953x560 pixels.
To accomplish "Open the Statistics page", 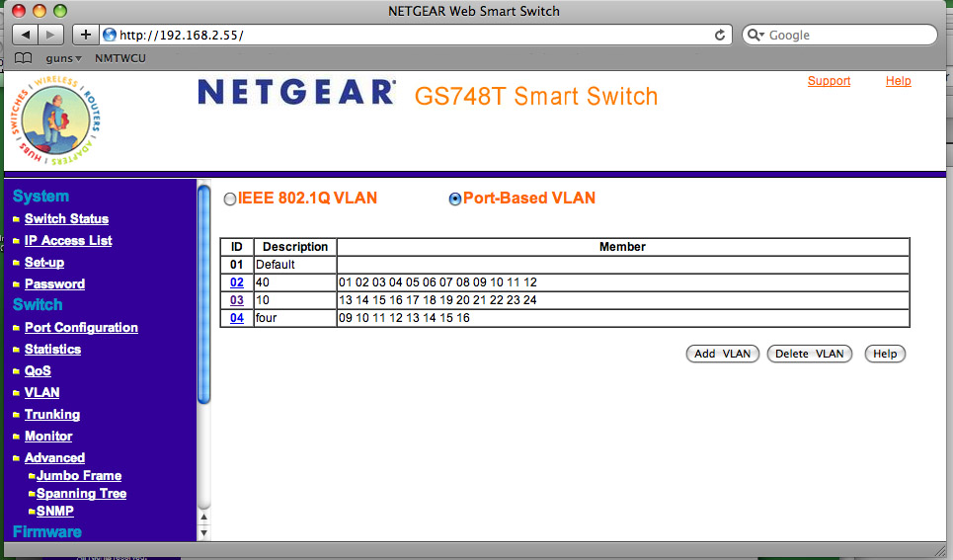I will (x=52, y=350).
